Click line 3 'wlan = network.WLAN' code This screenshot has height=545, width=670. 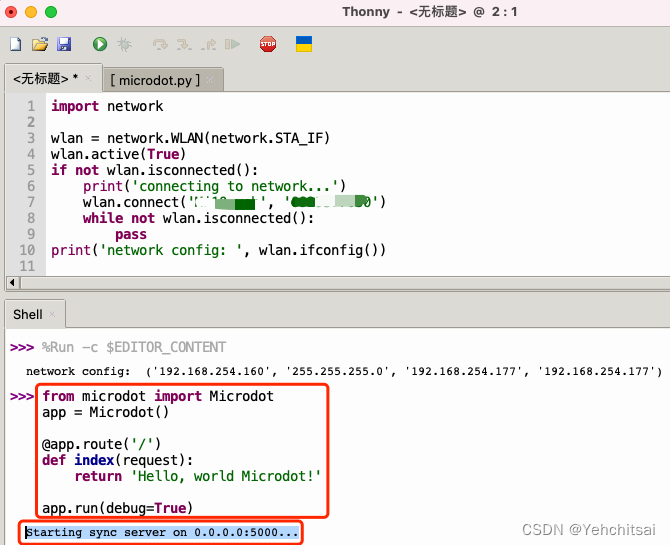point(190,138)
